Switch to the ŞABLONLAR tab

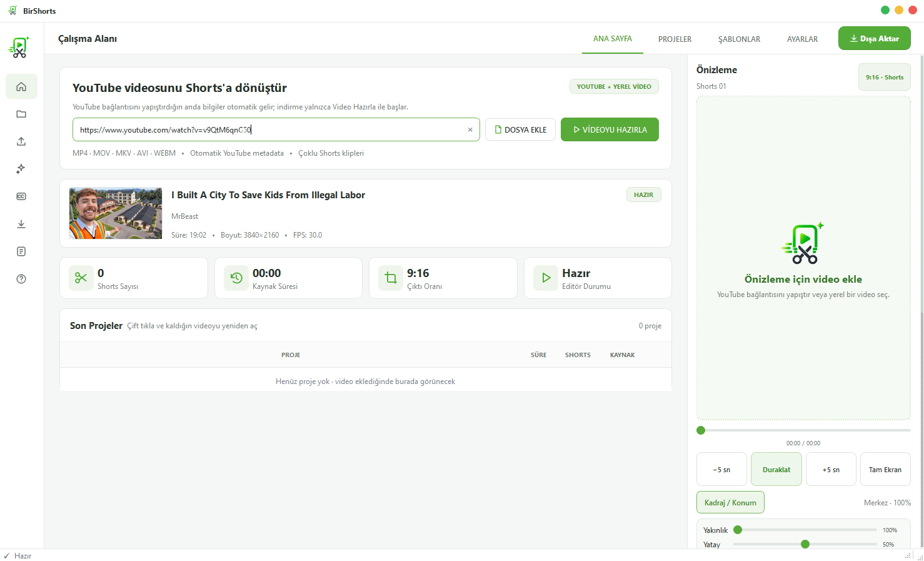(739, 39)
